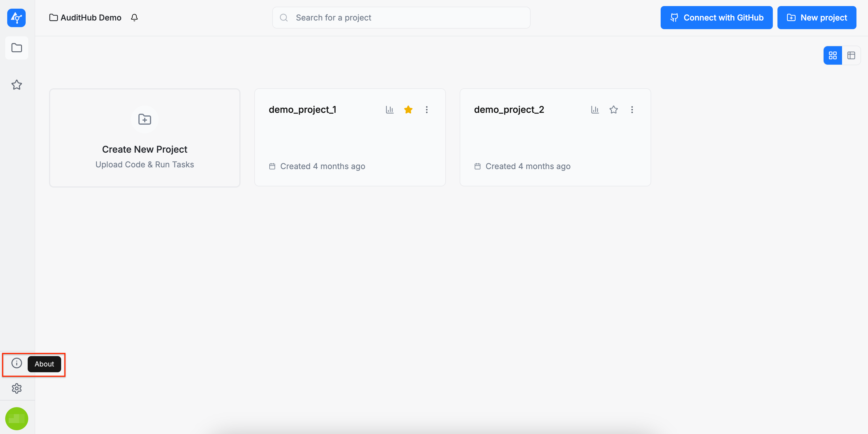Viewport: 868px width, 434px height.
Task: Open Settings gear in sidebar
Action: tap(16, 388)
